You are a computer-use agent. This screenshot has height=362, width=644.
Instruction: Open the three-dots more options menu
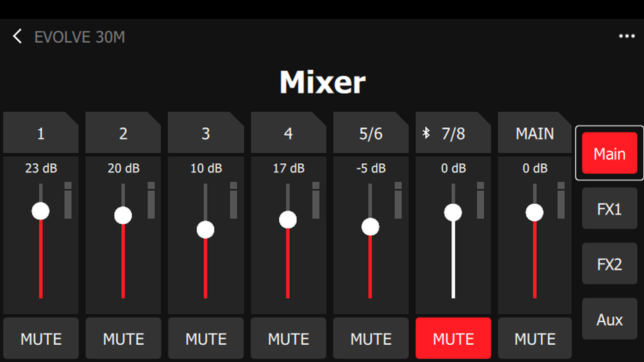coord(626,36)
